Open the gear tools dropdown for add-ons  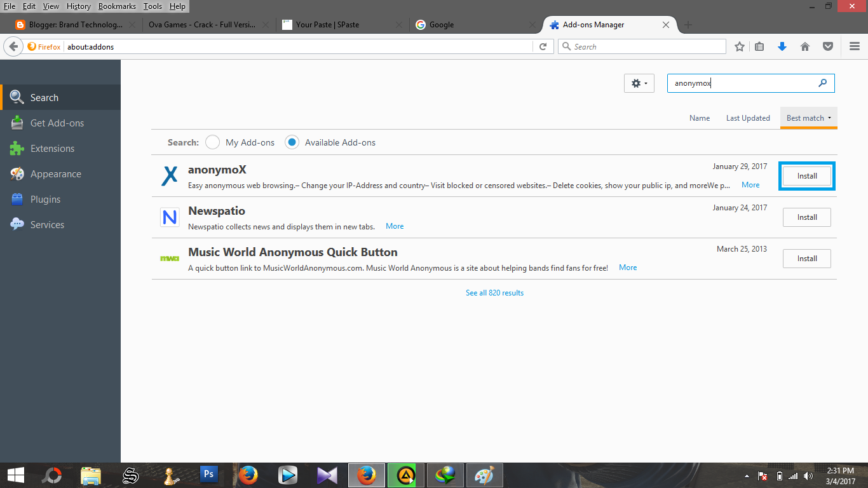pos(639,83)
